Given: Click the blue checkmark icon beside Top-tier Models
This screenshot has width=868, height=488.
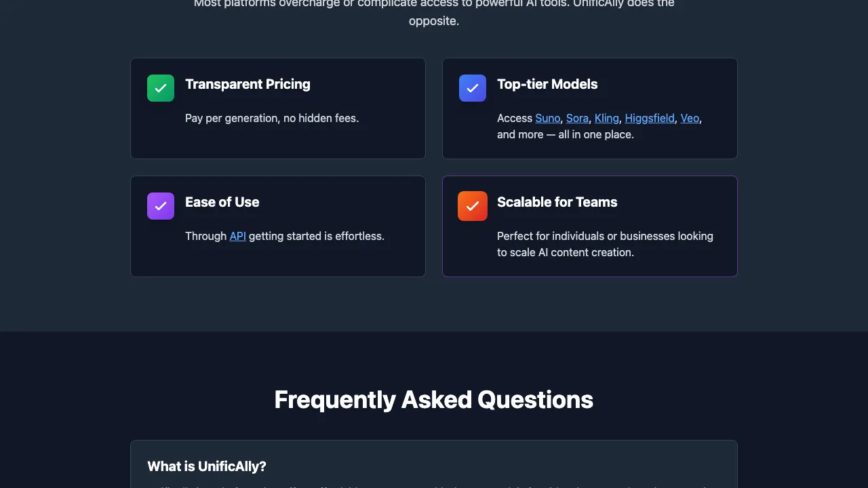Looking at the screenshot, I should coord(473,88).
